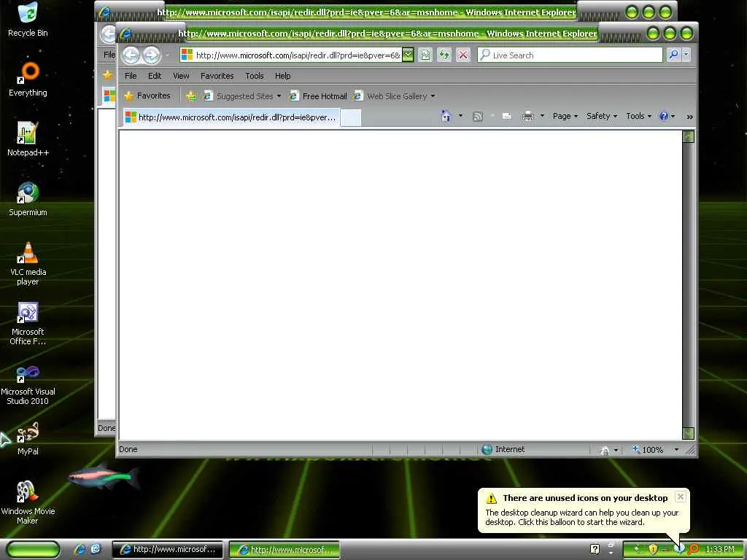Open the Favorites menu in menu bar

[217, 76]
